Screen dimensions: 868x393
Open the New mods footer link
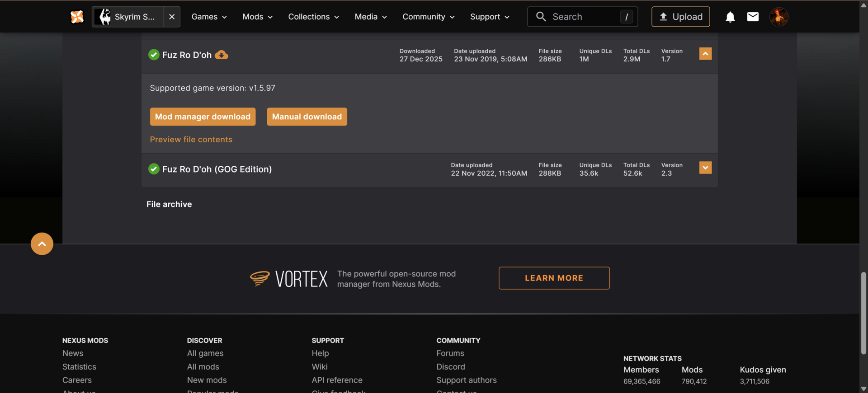click(x=207, y=380)
